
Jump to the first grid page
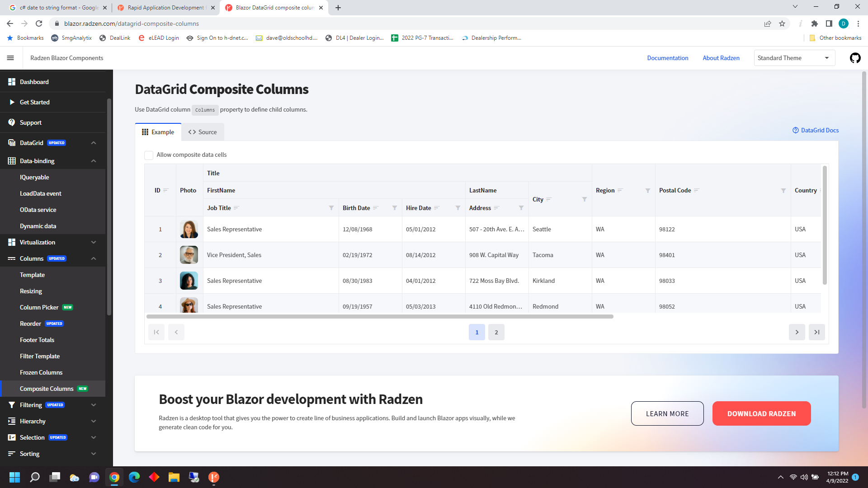pos(156,332)
